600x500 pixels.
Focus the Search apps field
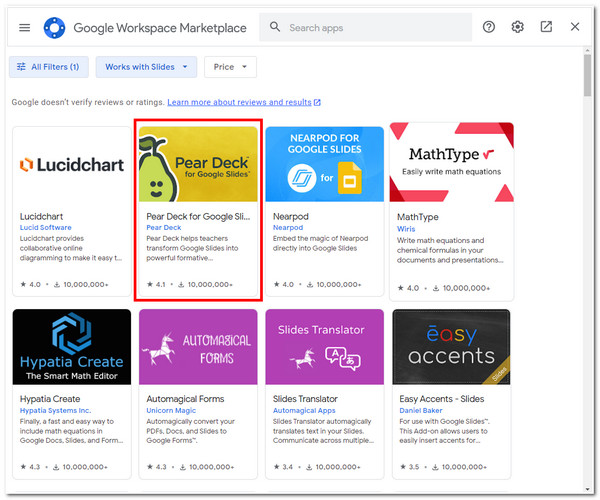click(x=365, y=27)
